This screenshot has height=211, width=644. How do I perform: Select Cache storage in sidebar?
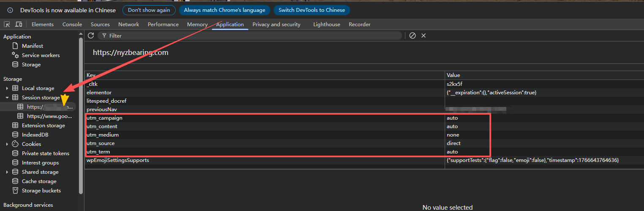tap(39, 181)
